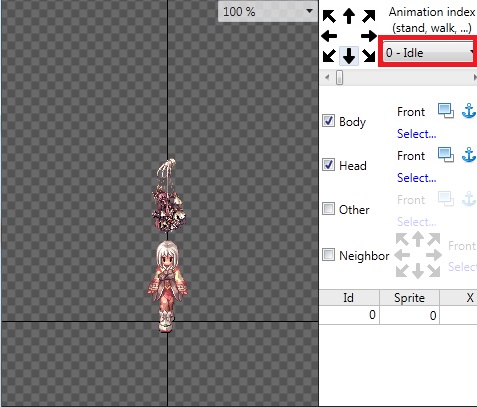Select the up direction arrow
Viewport: 477px width, 407px height.
click(349, 16)
